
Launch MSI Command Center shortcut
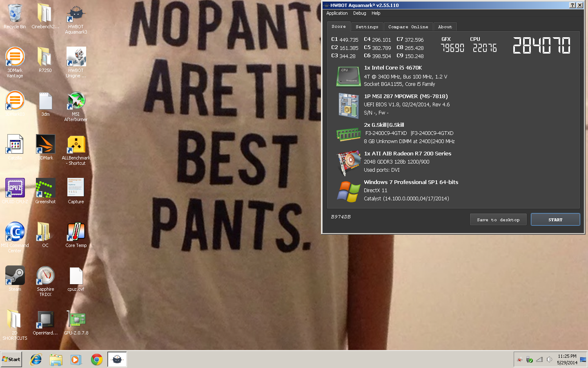[15, 238]
